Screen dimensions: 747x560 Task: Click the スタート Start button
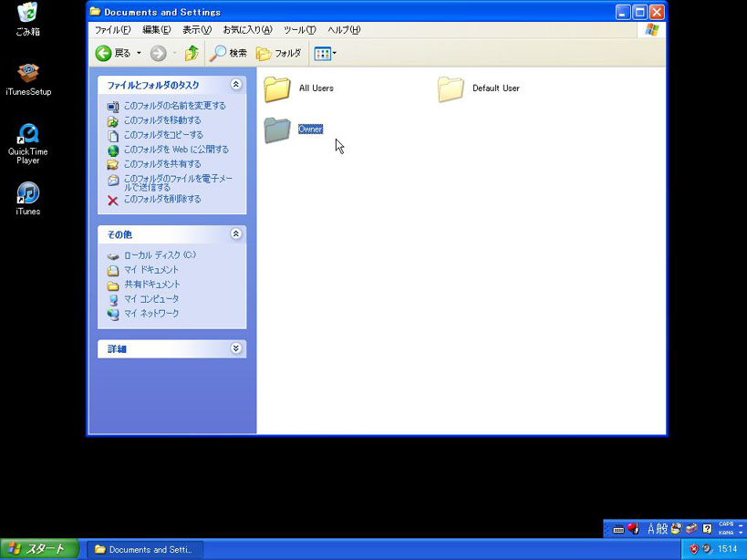39,549
